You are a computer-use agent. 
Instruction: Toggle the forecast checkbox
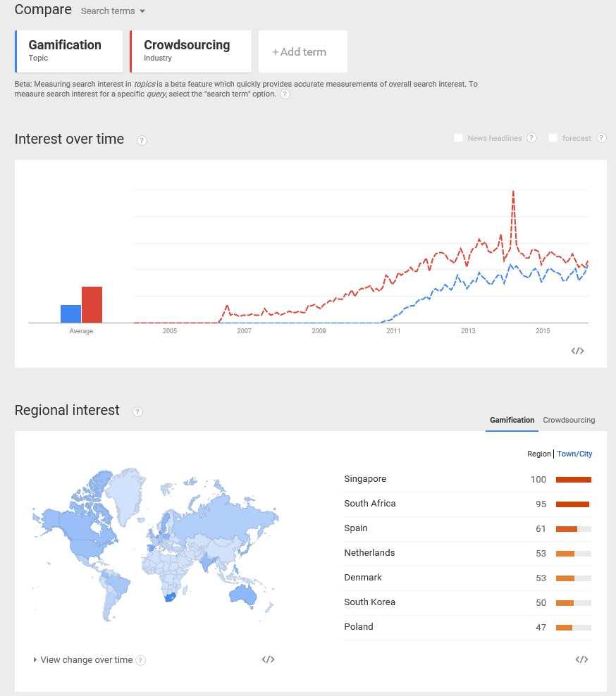553,138
